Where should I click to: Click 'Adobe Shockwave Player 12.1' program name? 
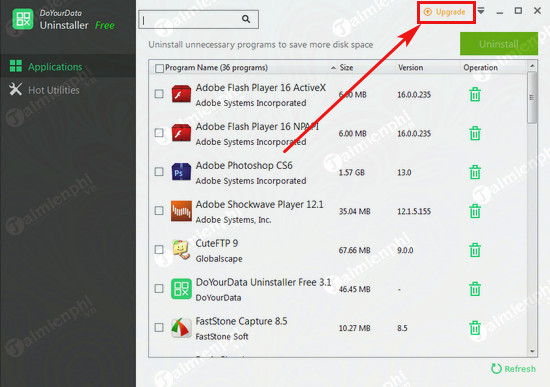pos(260,204)
